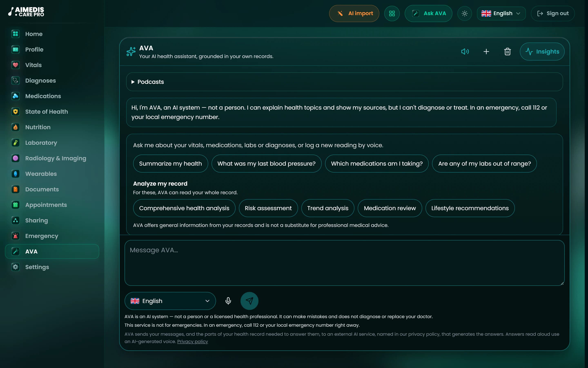Click the State of Health shield icon
Viewport: 588px width, 368px height.
click(16, 112)
